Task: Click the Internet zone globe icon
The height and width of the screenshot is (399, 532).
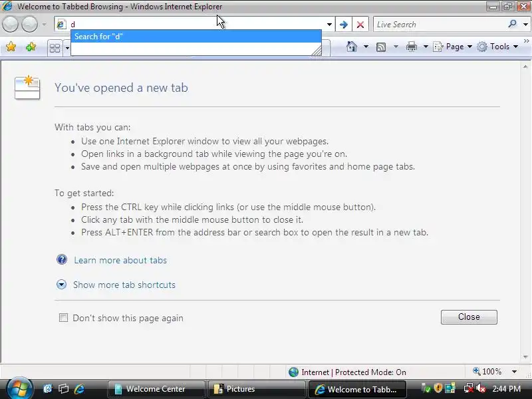Action: [293, 372]
